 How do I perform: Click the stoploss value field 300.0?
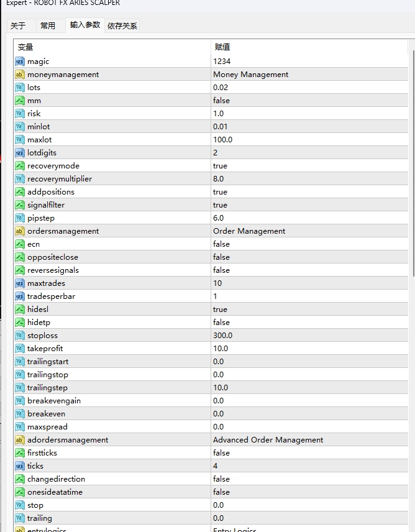pos(223,336)
